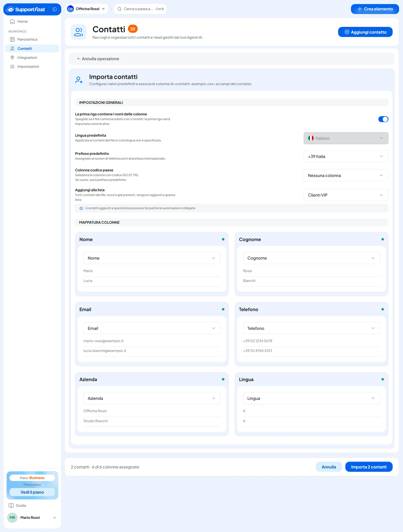Toggle first row contains column names

pos(383,119)
